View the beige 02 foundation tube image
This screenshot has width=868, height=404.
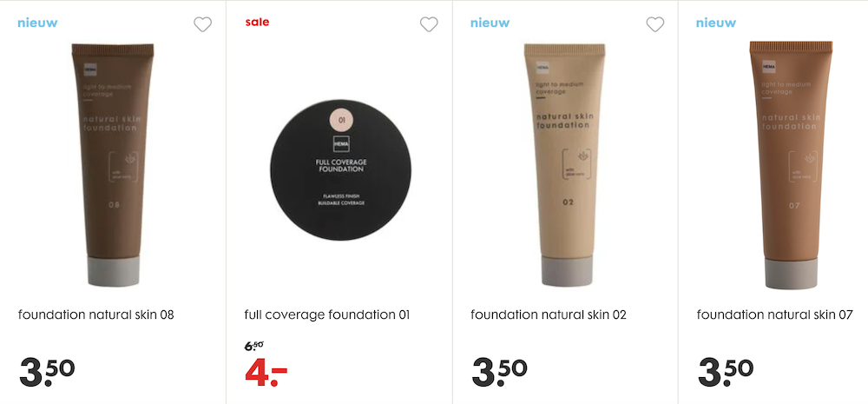565,165
